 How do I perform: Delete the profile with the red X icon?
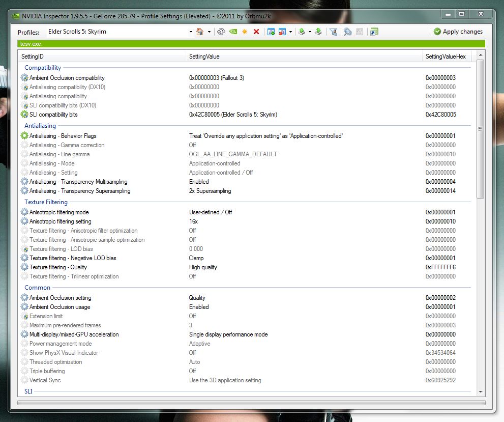pos(256,32)
